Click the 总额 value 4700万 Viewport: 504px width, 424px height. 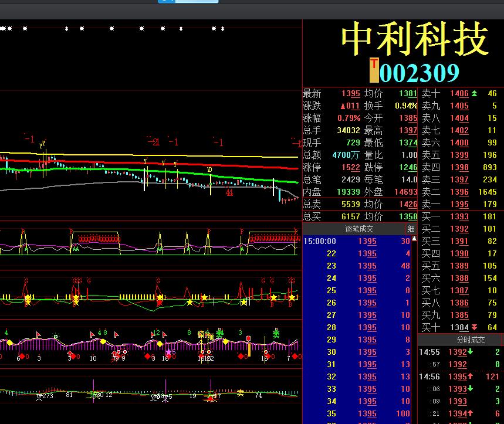click(346, 155)
